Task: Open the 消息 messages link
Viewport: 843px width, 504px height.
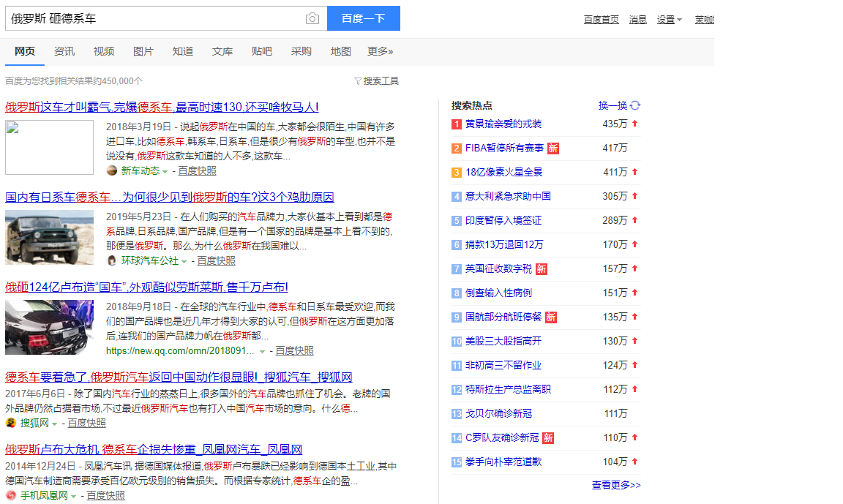Action: pyautogui.click(x=637, y=19)
